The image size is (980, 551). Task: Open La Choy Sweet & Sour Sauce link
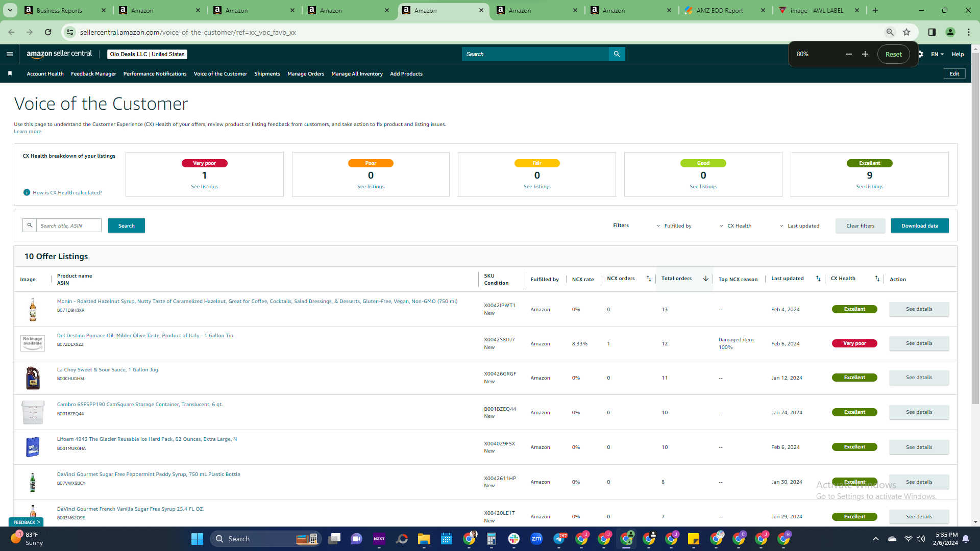pos(108,370)
